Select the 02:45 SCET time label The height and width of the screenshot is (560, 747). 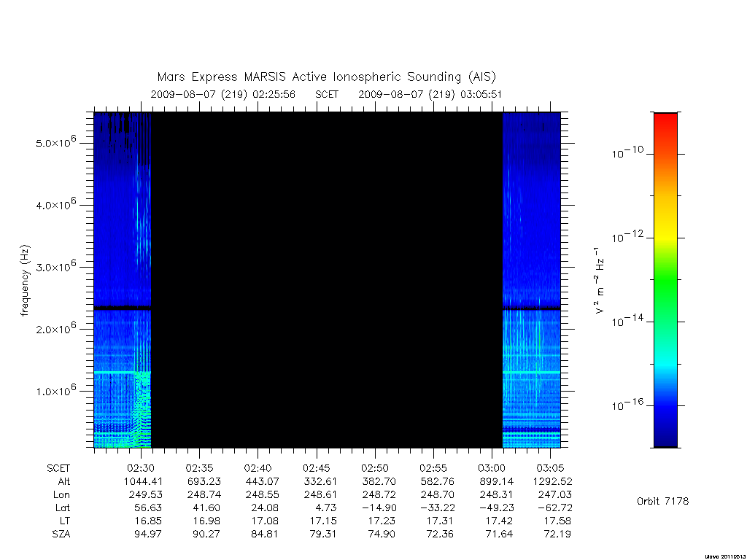tap(317, 469)
